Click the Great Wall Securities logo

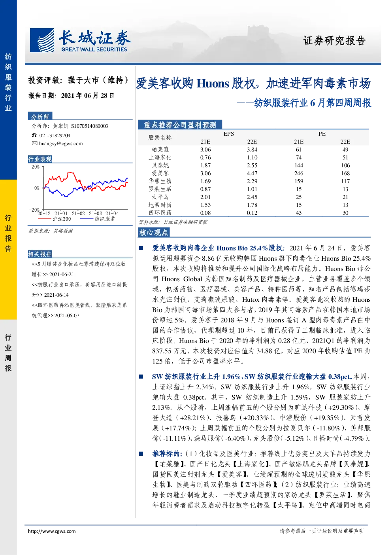[81, 40]
